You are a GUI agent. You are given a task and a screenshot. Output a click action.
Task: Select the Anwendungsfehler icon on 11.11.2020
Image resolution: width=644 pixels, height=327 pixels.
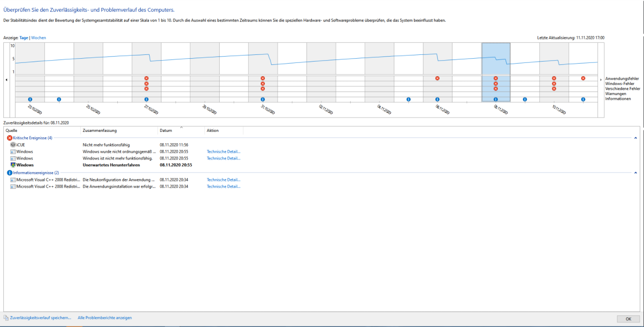coord(583,78)
